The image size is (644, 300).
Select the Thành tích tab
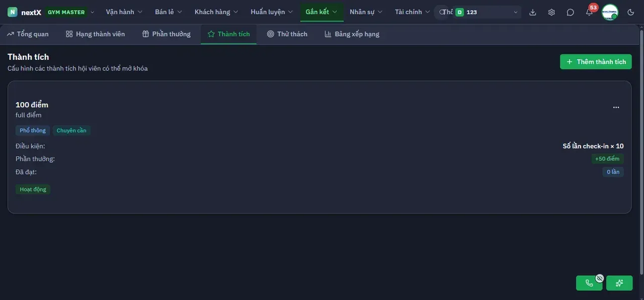tap(228, 34)
